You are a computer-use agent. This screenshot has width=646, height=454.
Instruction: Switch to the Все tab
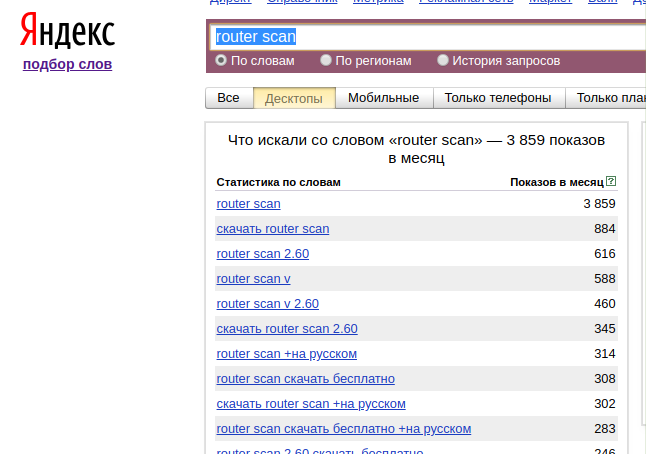[x=229, y=98]
